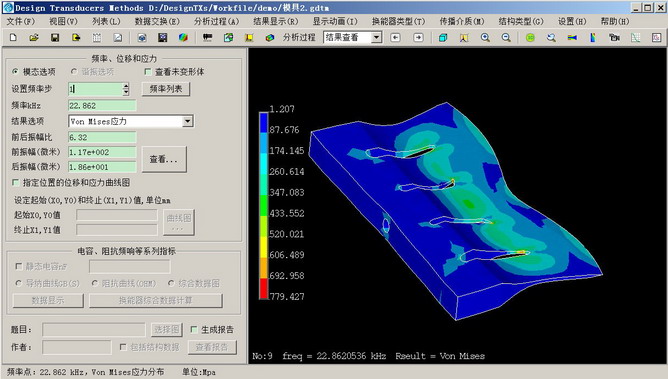Click the camera capture toolbar icon

pyautogui.click(x=614, y=37)
